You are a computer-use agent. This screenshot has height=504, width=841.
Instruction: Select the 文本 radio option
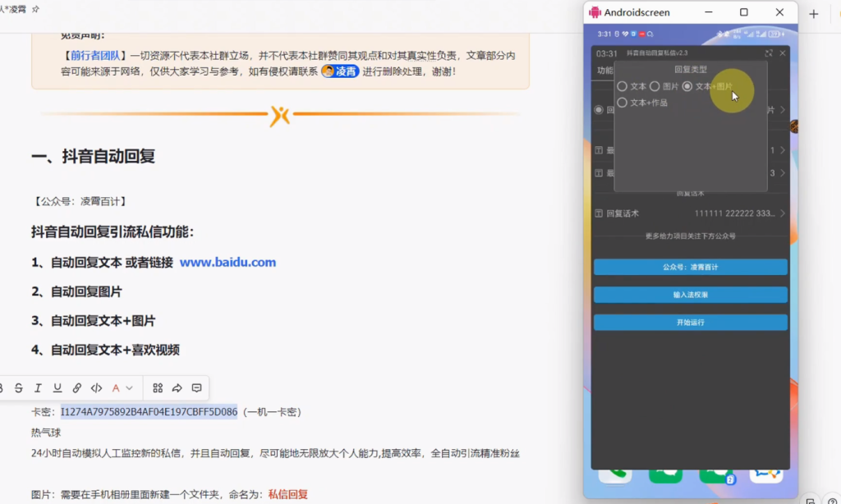[x=623, y=86]
